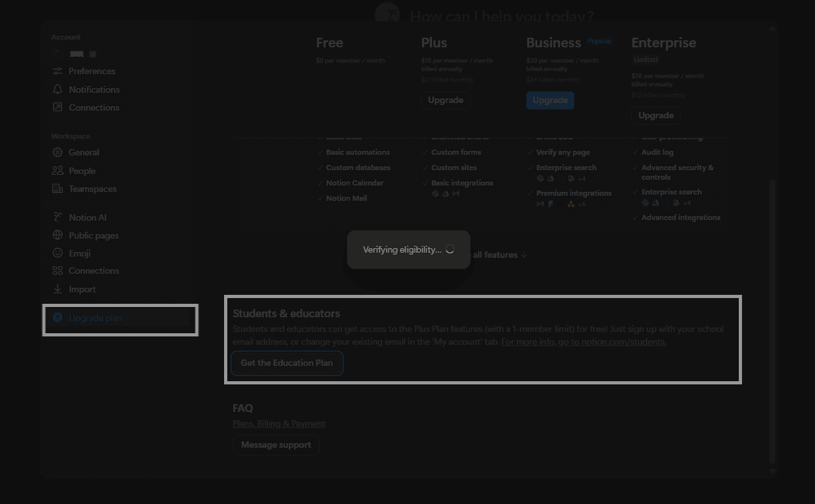Viewport: 815px width, 504px height.
Task: Open Notifications via the bell icon
Action: tap(58, 90)
